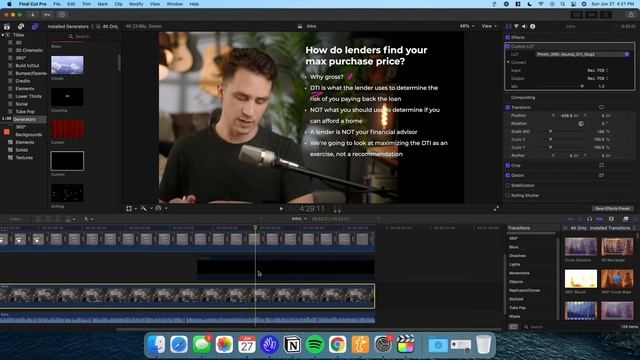640x360 pixels.
Task: Click the keyword key icon in toolbar
Action: 47,14
